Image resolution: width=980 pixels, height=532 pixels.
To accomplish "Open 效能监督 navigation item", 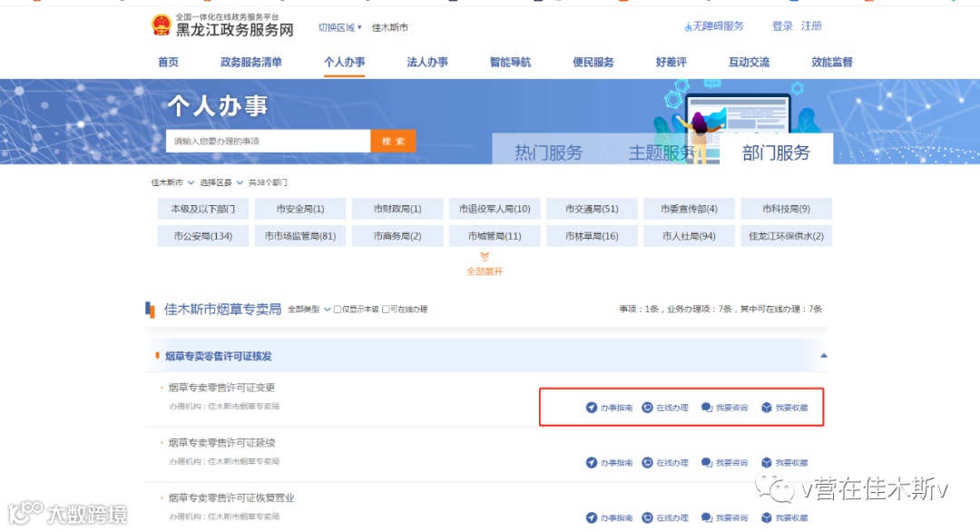I will pyautogui.click(x=832, y=62).
